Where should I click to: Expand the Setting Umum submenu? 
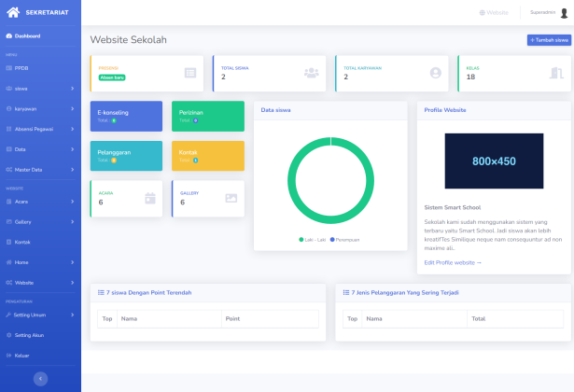pyautogui.click(x=72, y=315)
